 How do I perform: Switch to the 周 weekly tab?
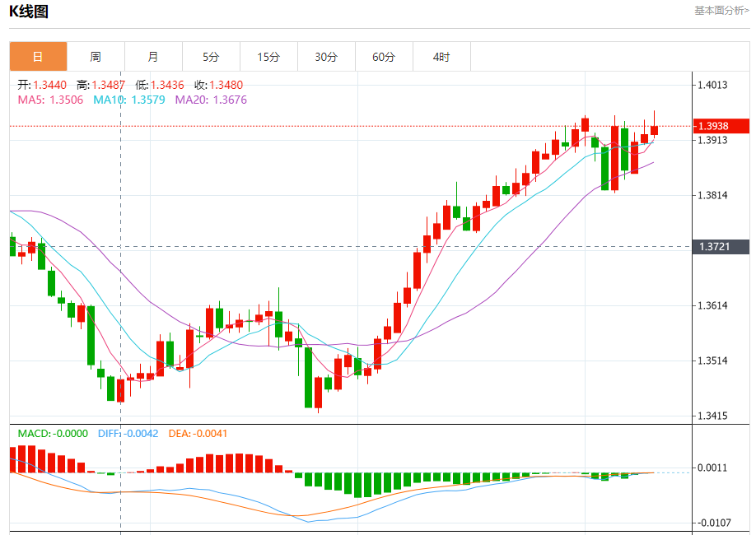tap(96, 57)
